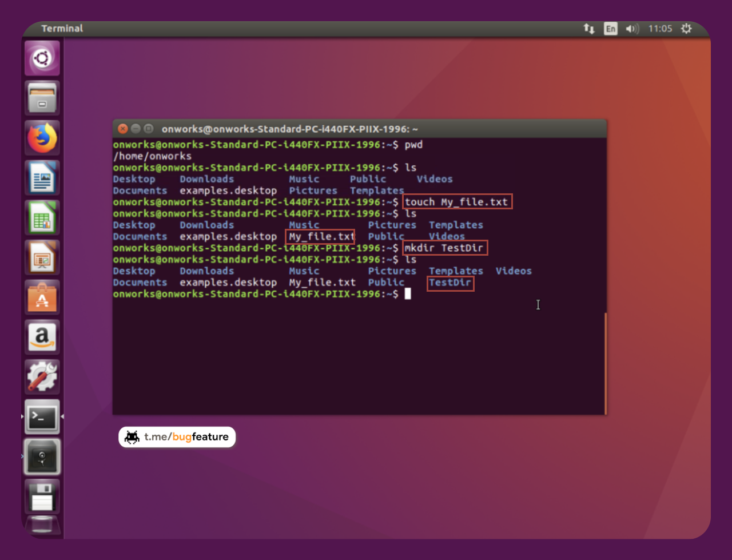Click the t.me/bugfeature link
The width and height of the screenshot is (732, 560).
coord(177,437)
